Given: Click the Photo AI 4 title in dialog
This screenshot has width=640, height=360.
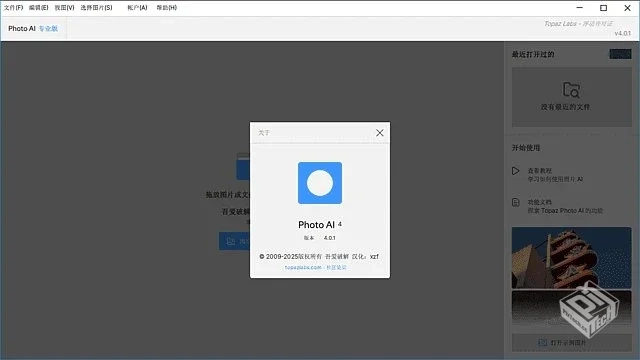Looking at the screenshot, I should [x=320, y=224].
